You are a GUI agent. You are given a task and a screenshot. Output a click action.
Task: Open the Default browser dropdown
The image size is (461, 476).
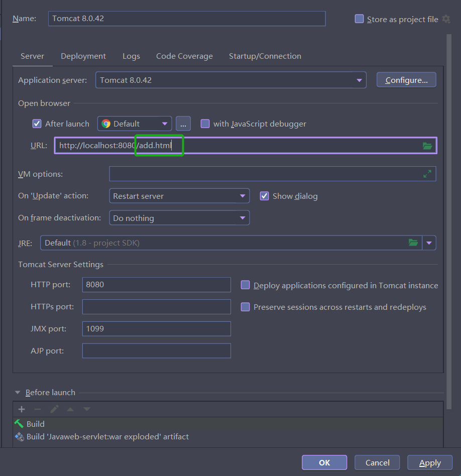point(135,124)
